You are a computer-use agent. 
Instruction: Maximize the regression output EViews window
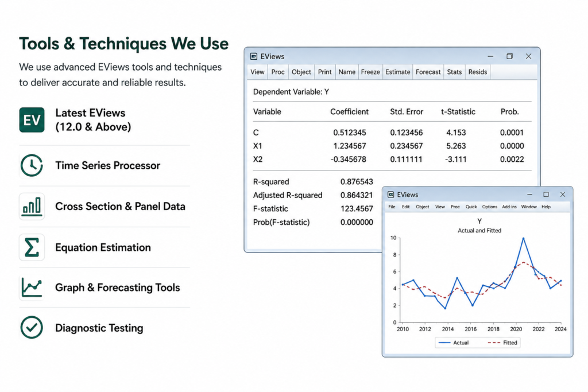(509, 56)
